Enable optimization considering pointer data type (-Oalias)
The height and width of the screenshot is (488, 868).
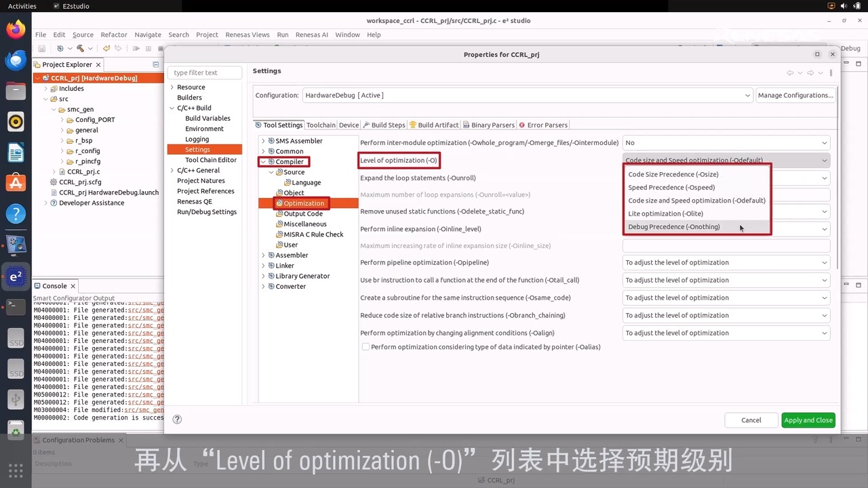pos(366,346)
